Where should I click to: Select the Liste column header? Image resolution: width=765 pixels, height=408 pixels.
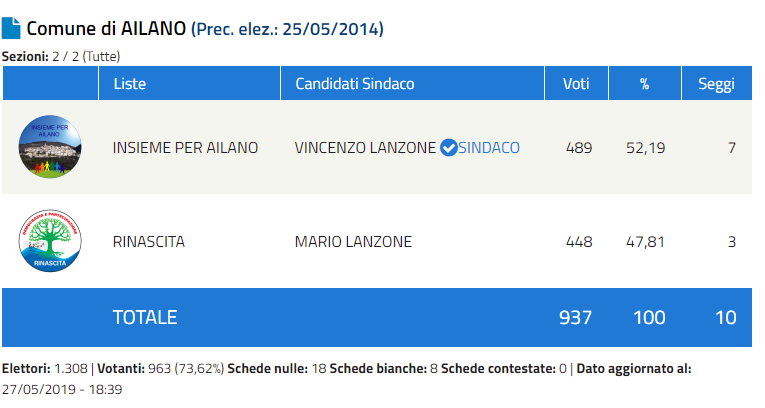pos(130,83)
